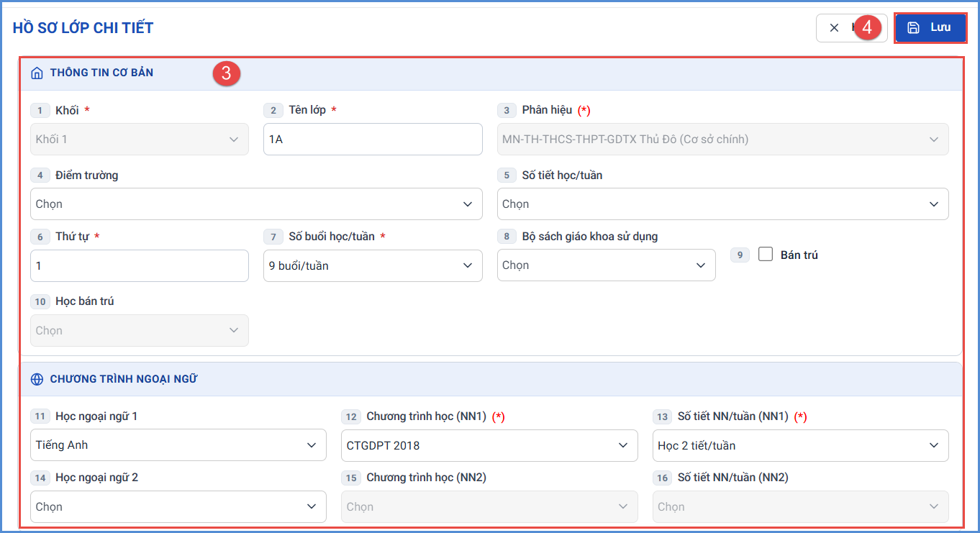Click the Số buổi học/tuần label
980x533 pixels.
pyautogui.click(x=332, y=237)
